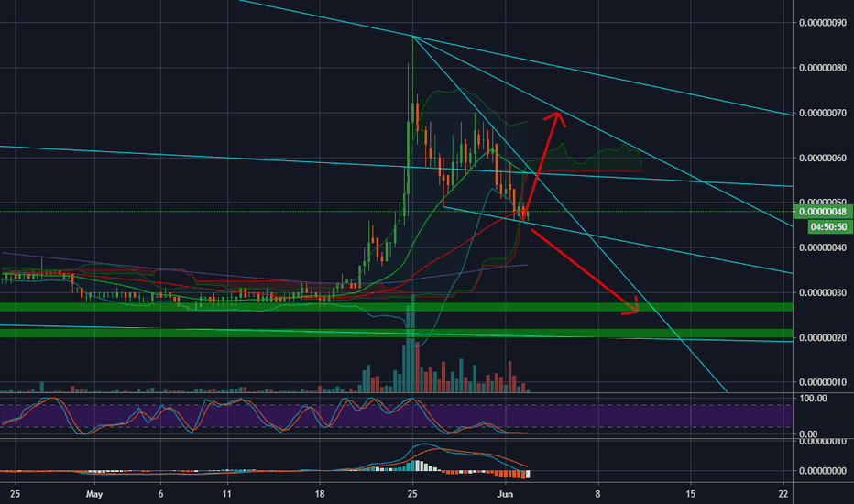Image resolution: width=854 pixels, height=504 pixels.
Task: Click the 100.00 stochastic scale label
Action: (813, 399)
